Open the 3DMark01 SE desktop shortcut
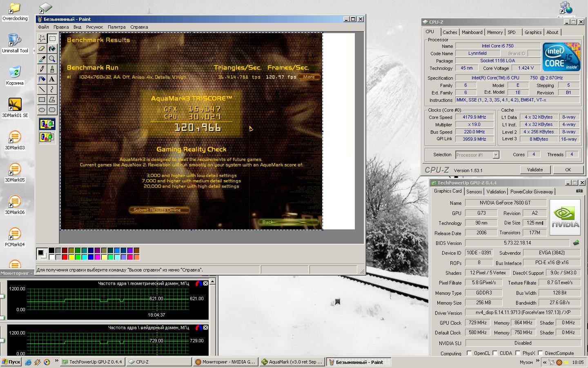This screenshot has width=588, height=368. [15, 108]
